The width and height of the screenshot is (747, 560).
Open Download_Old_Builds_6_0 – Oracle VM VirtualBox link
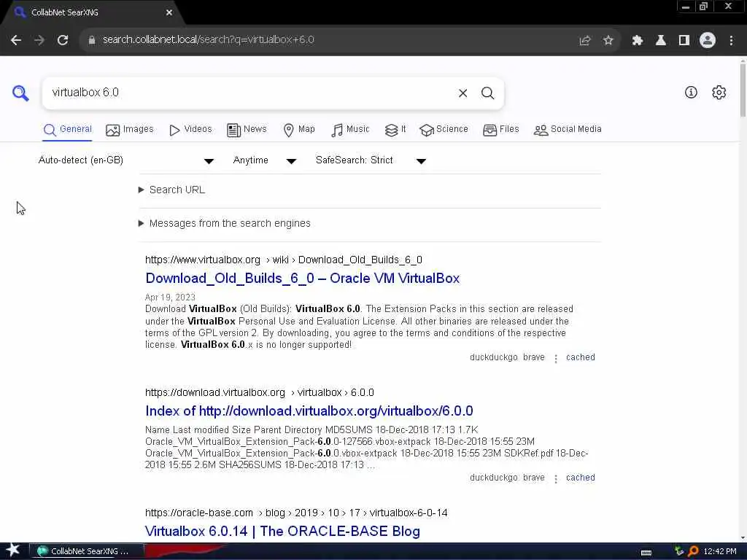pos(303,279)
